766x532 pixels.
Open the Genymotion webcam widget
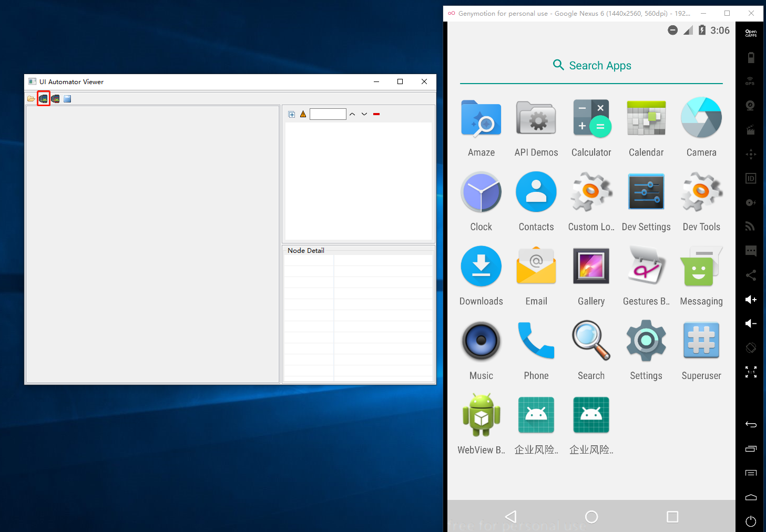coord(751,106)
